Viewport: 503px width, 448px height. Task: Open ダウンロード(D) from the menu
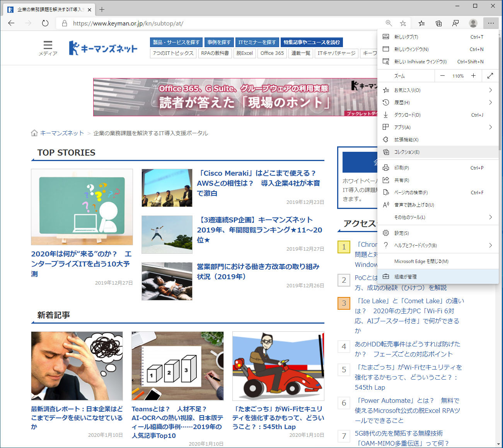pyautogui.click(x=438, y=115)
